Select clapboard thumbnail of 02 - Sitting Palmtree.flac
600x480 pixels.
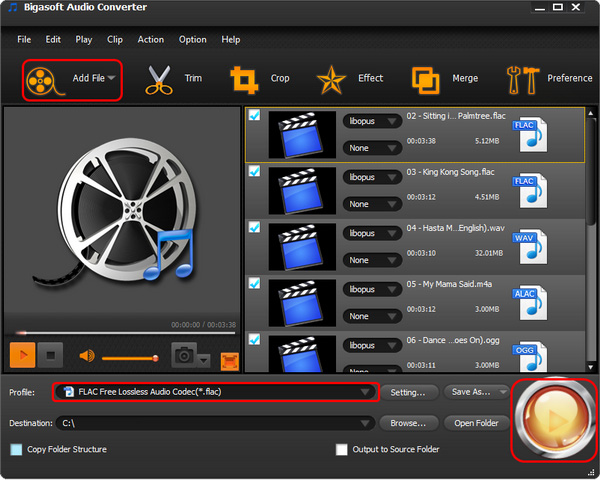click(x=302, y=135)
